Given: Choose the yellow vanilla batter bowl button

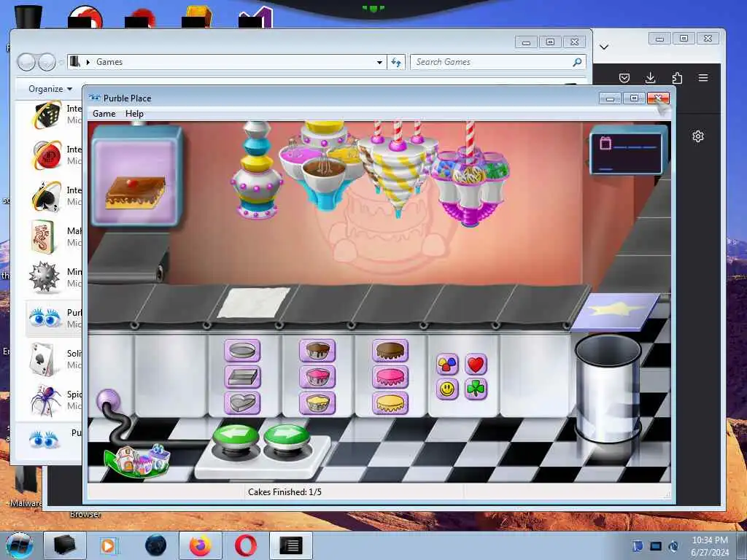Looking at the screenshot, I should (x=317, y=402).
